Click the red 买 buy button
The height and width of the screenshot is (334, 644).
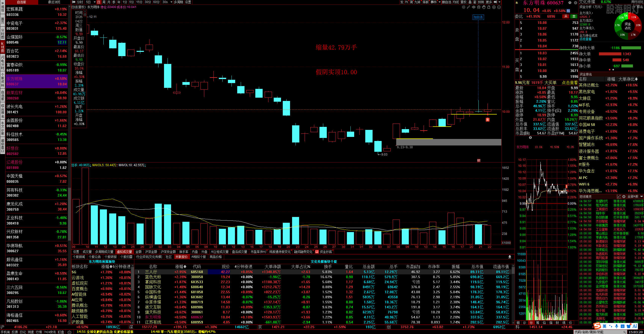566,16
